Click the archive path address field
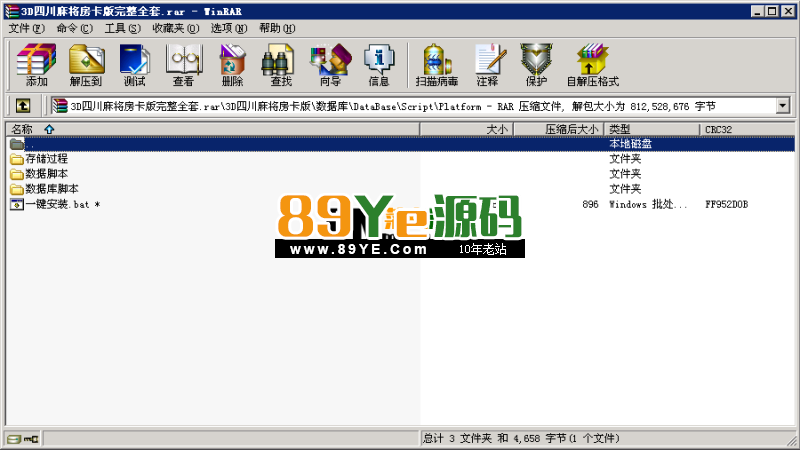Screen dimensions: 800x450 tap(413, 106)
